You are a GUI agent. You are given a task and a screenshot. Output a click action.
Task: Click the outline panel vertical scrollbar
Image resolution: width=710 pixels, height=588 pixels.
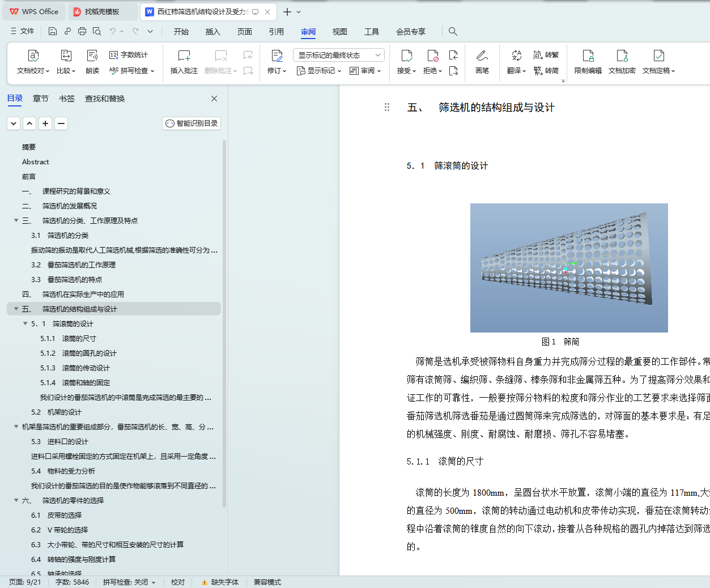pos(224,323)
